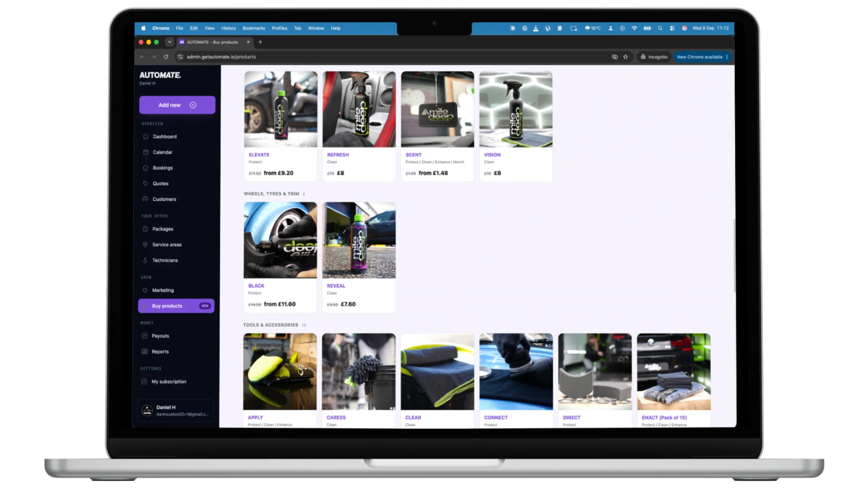The width and height of the screenshot is (868, 488).
Task: Click the Marketing star icon
Action: (x=145, y=290)
